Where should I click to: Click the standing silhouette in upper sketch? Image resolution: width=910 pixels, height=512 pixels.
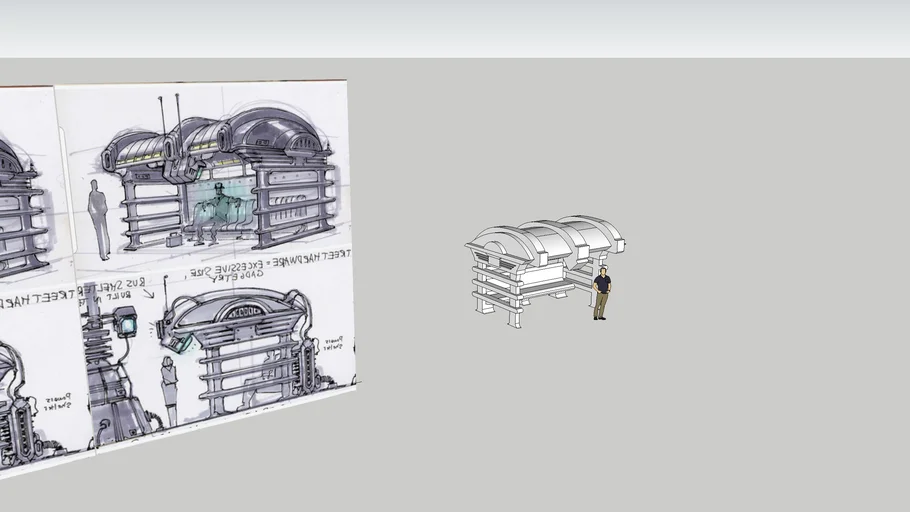click(99, 219)
